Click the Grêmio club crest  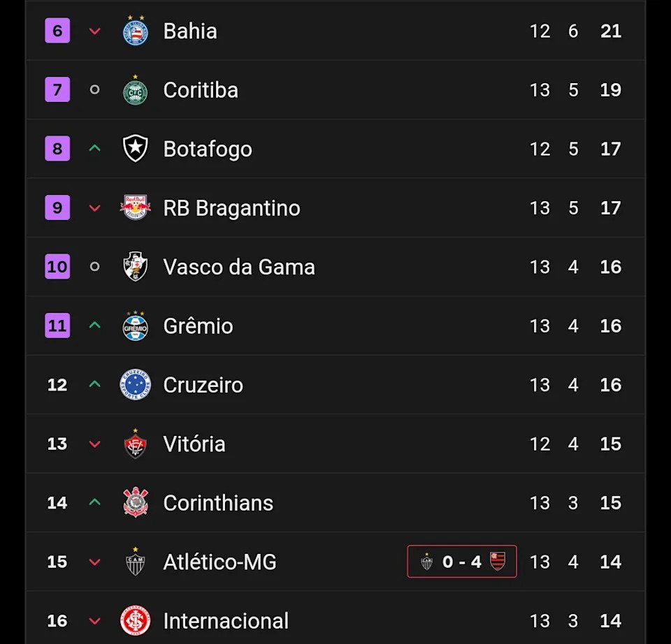point(136,326)
